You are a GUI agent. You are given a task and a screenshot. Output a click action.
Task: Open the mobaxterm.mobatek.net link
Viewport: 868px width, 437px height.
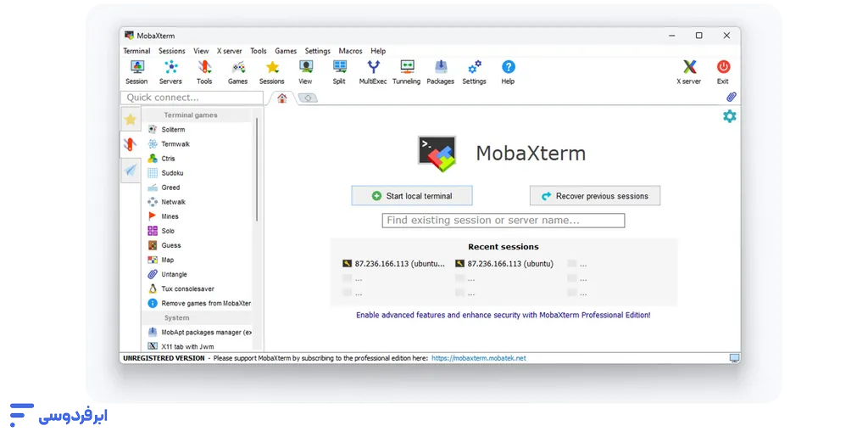(x=479, y=358)
